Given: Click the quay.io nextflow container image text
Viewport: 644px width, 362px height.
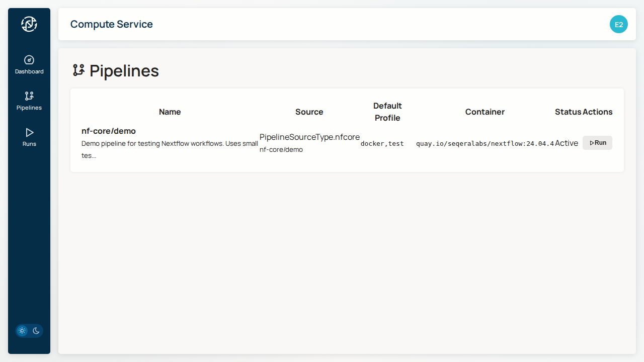Looking at the screenshot, I should click(x=485, y=143).
